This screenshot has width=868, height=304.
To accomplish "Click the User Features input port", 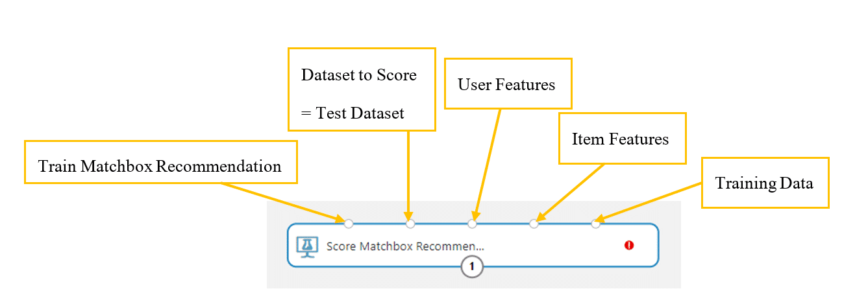I will [472, 224].
